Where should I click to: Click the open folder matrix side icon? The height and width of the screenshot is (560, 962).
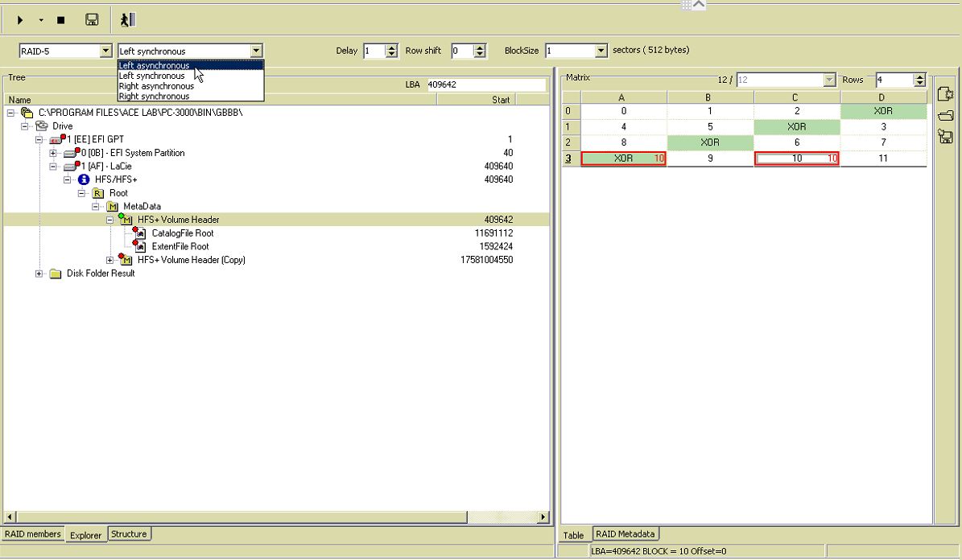945,115
